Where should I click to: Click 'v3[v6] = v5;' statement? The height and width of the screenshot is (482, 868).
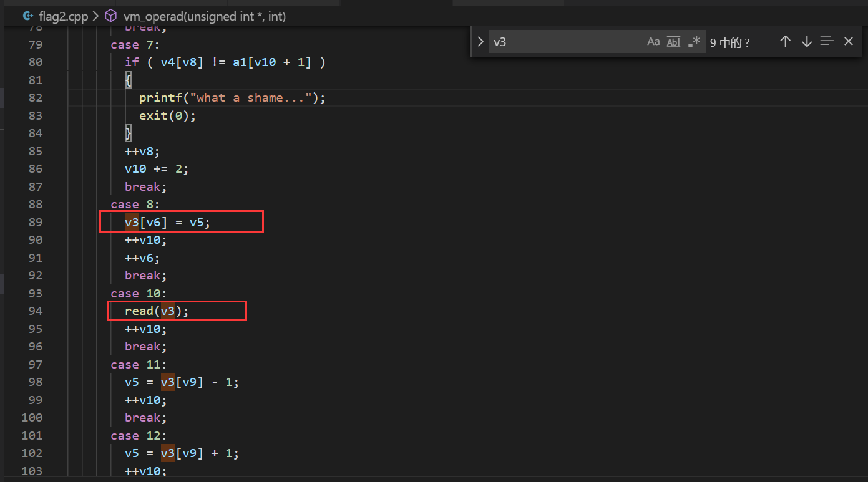[x=168, y=222]
